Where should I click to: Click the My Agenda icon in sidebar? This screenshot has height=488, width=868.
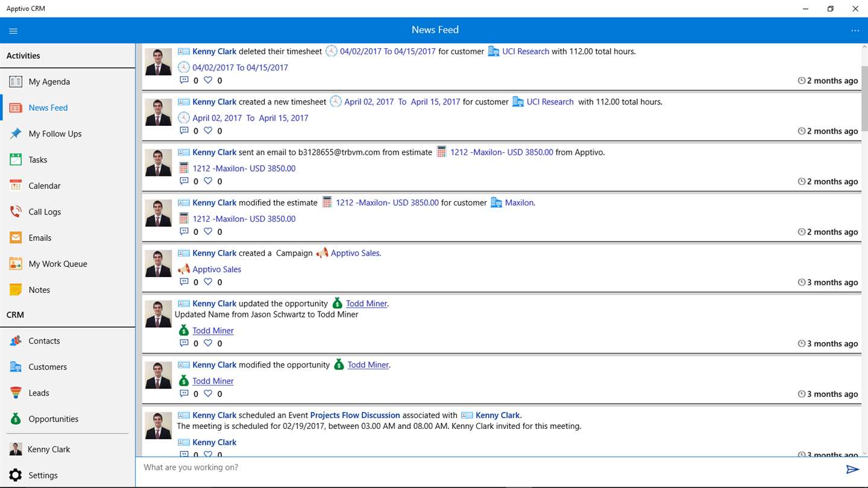(16, 81)
